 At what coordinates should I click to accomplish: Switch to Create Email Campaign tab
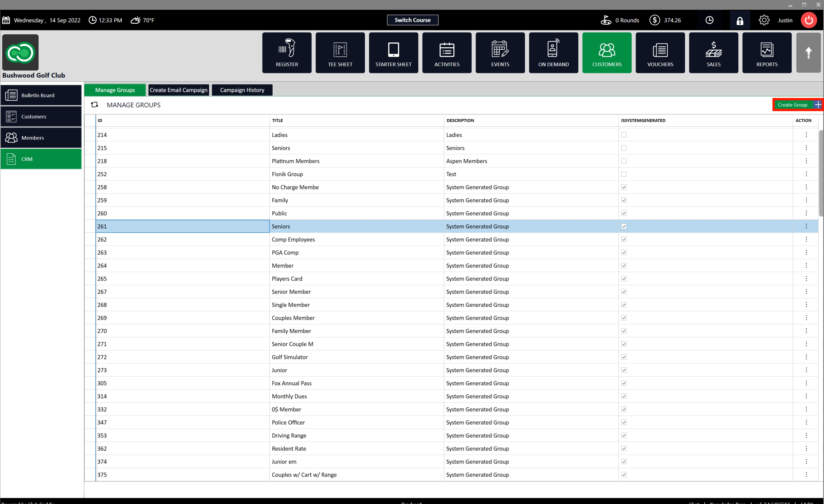[x=178, y=90]
